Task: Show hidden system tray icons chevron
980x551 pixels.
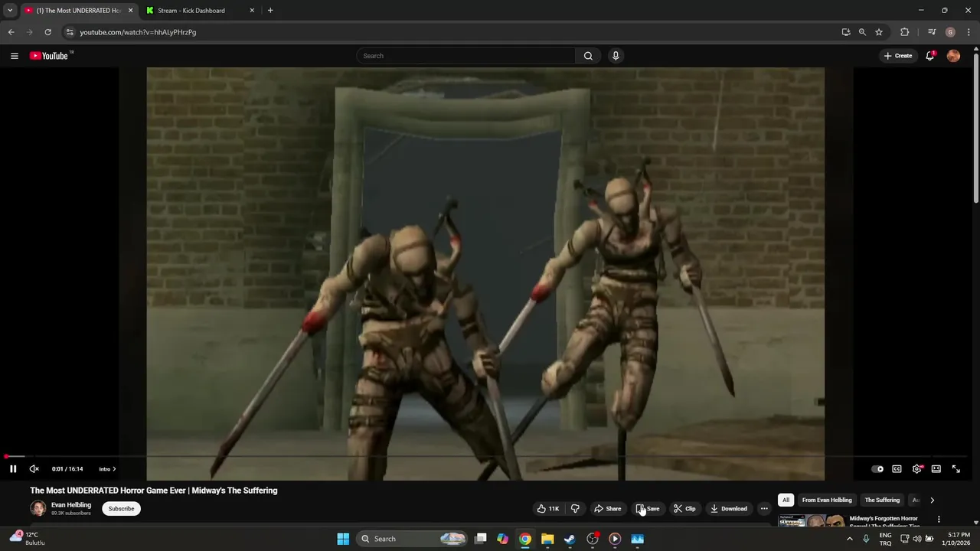Action: [849, 539]
